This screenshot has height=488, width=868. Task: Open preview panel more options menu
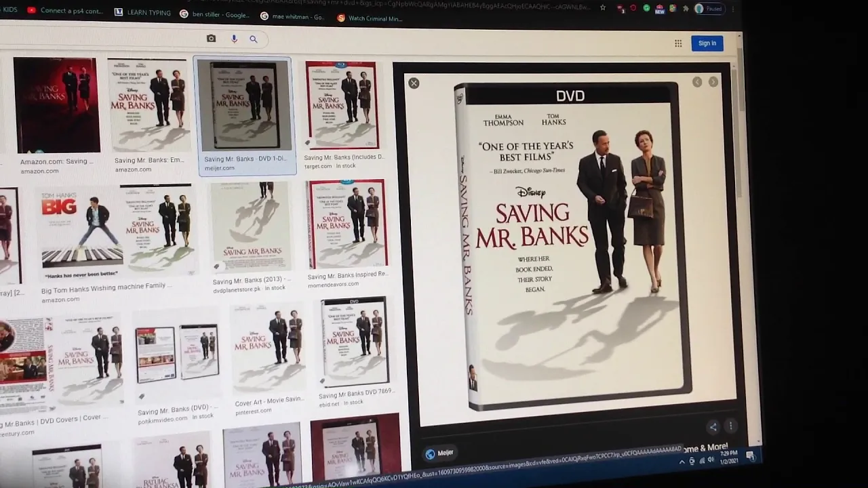point(730,426)
